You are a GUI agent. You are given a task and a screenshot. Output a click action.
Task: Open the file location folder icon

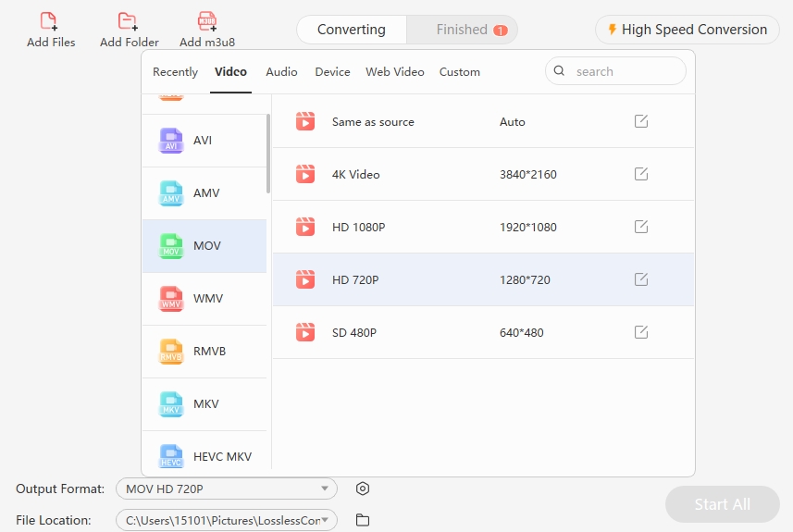363,520
